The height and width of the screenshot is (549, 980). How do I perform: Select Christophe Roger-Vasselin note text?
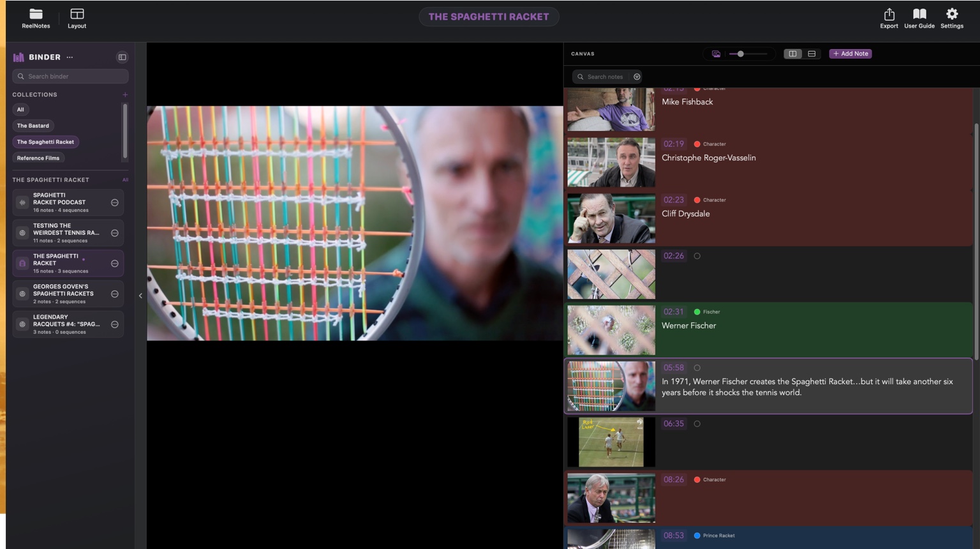709,158
